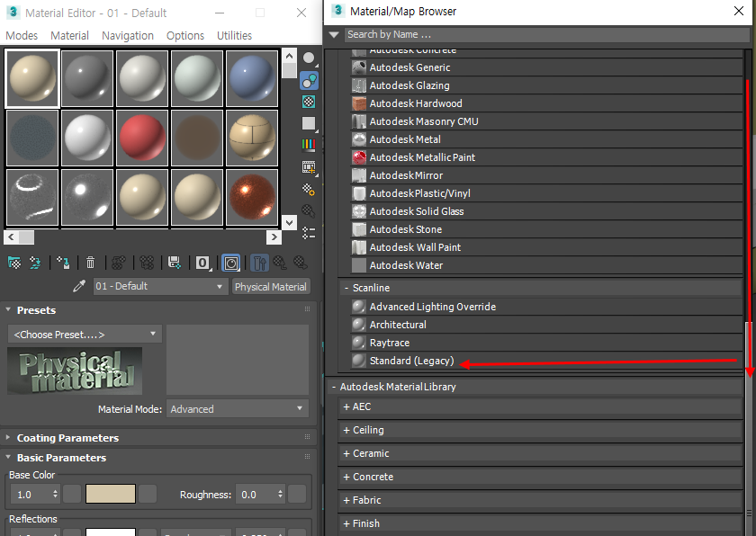Click the Base Color weight spinner arrows
Image resolution: width=756 pixels, height=536 pixels.
click(x=56, y=494)
